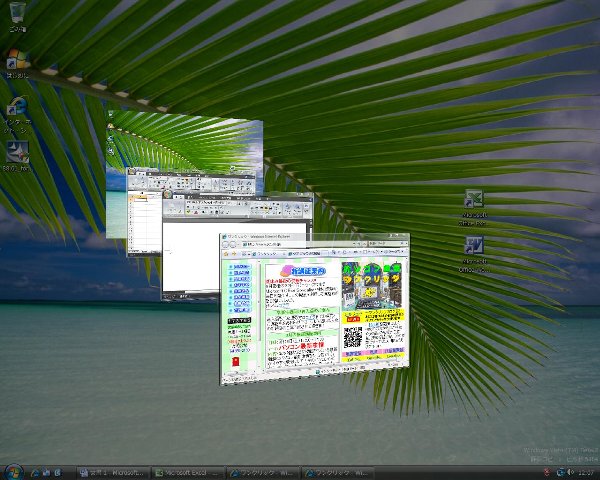Select the Recycle Bin desktop icon
Image resolution: width=600 pixels, height=480 pixels.
[17, 17]
